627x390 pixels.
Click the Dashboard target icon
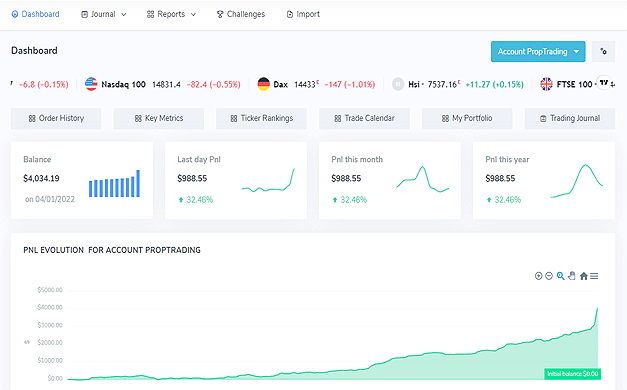pyautogui.click(x=15, y=14)
